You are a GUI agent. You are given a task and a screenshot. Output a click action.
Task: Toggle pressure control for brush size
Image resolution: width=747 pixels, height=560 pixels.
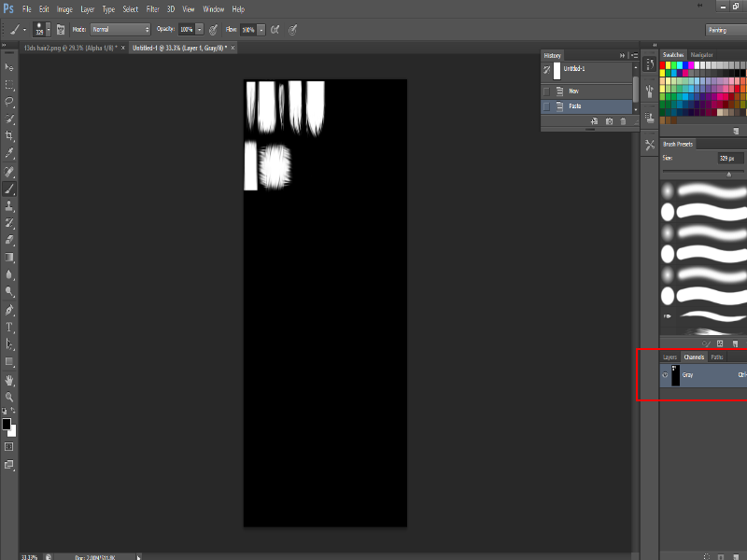coord(292,30)
